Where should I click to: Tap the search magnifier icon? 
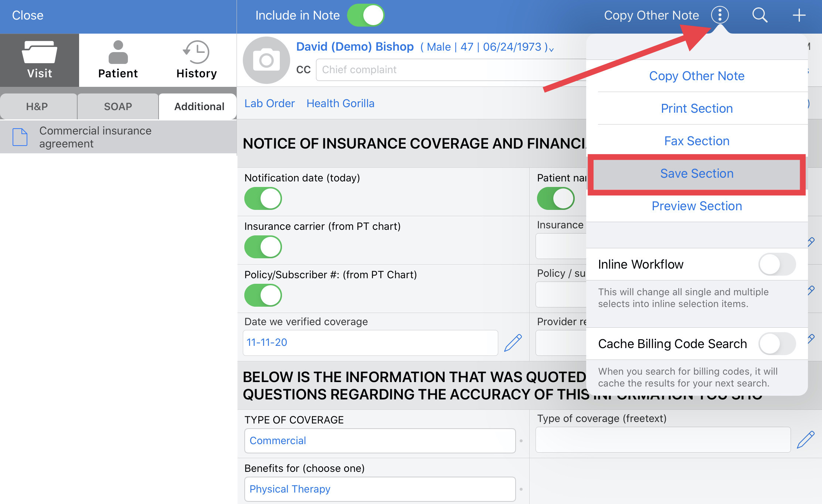(760, 15)
